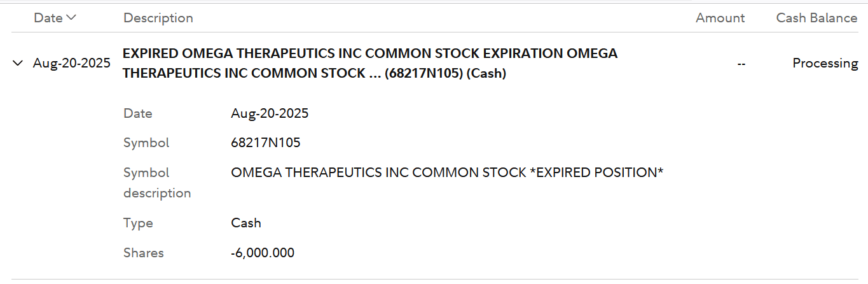This screenshot has height=284, width=868.
Task: Sort by the Date column header label
Action: coord(48,18)
